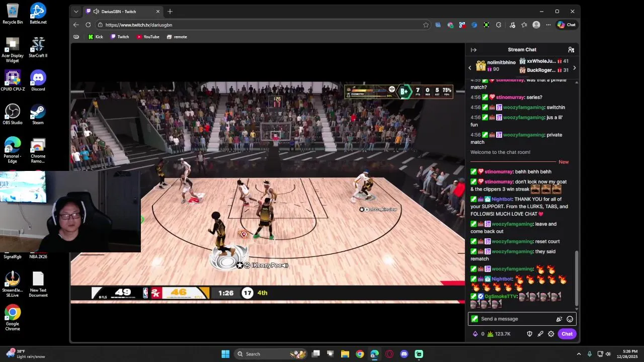
Task: Launch Battle.net from desktop
Action: click(38, 14)
